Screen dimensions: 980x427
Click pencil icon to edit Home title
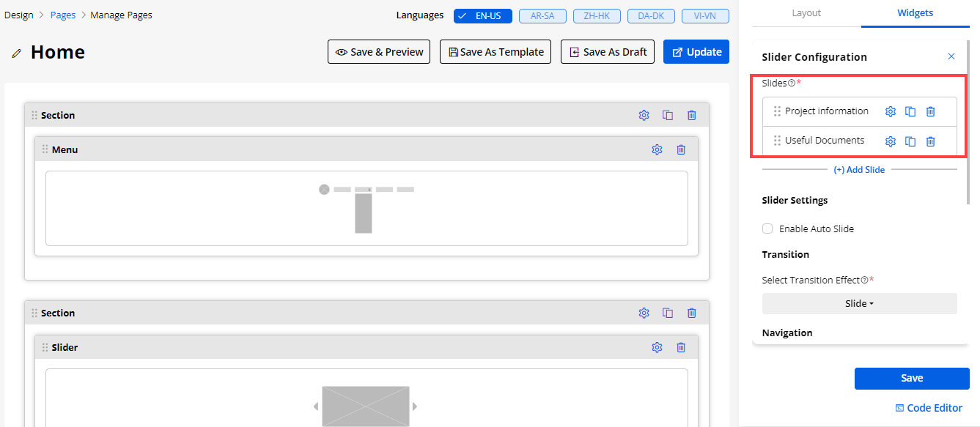16,53
